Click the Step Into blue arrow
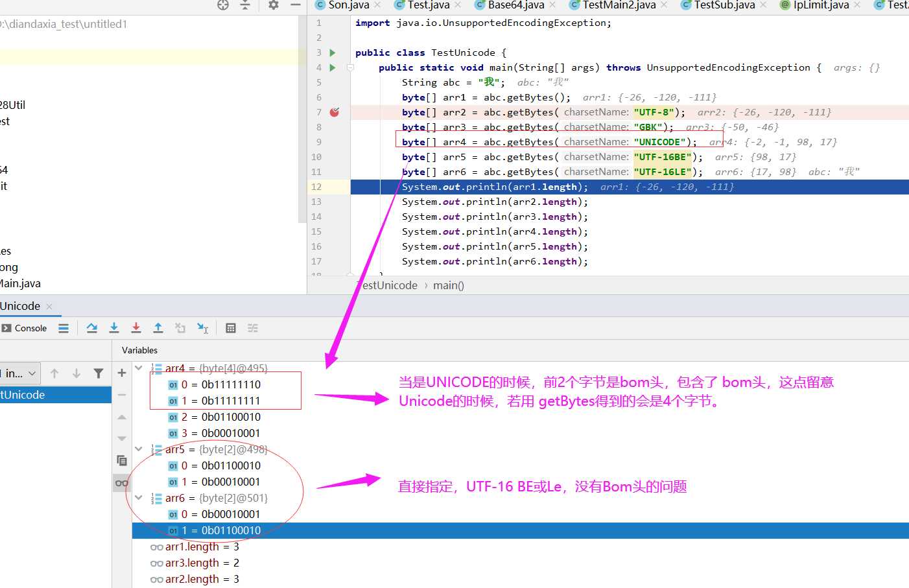 pyautogui.click(x=114, y=328)
